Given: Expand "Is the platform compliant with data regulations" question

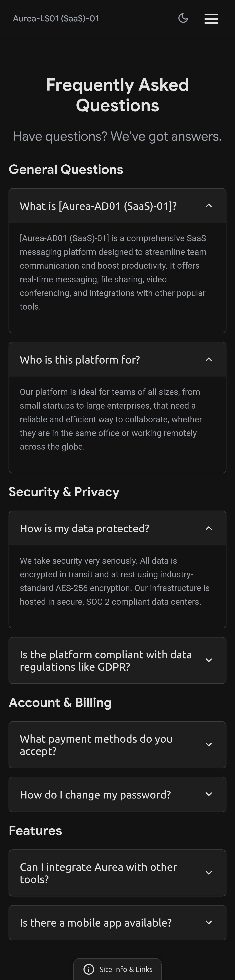Looking at the screenshot, I should point(106,660).
